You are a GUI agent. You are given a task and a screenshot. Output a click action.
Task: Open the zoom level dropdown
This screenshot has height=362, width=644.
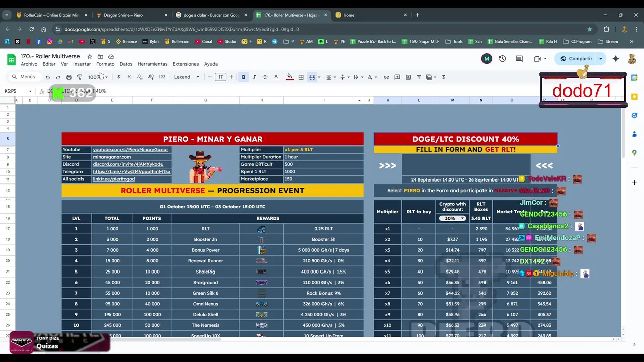tap(98, 77)
